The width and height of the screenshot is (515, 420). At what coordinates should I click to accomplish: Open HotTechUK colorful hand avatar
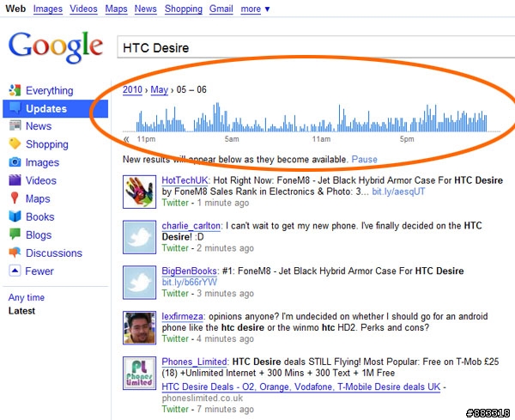pos(139,192)
